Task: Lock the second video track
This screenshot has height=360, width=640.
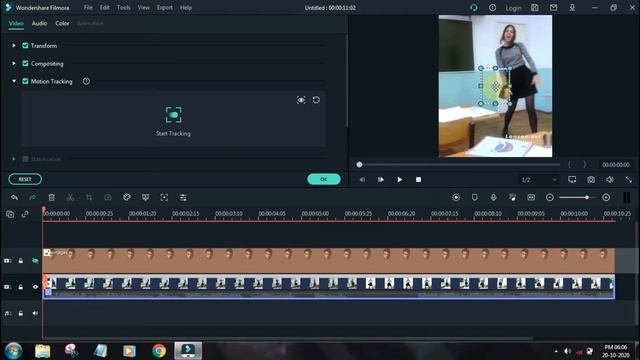Action: click(20, 287)
